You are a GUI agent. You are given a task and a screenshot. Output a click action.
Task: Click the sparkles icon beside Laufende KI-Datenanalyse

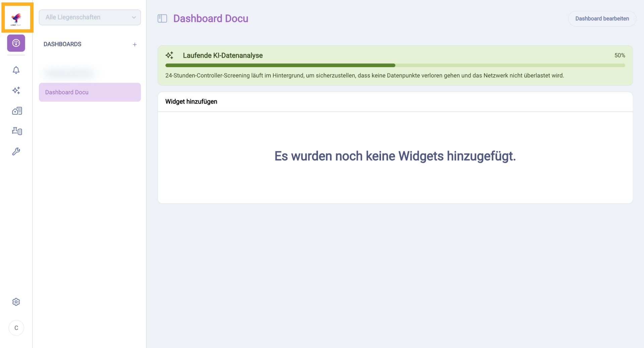click(x=170, y=55)
